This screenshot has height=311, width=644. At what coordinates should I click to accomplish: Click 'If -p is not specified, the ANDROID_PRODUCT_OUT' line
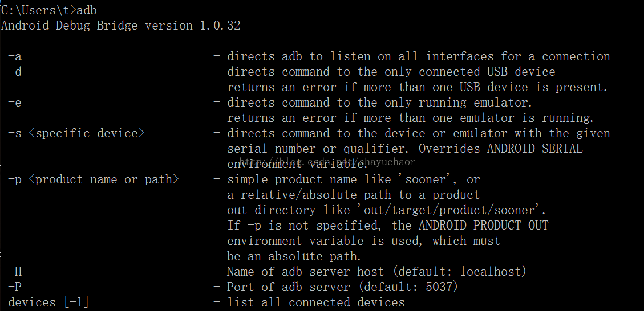(388, 225)
